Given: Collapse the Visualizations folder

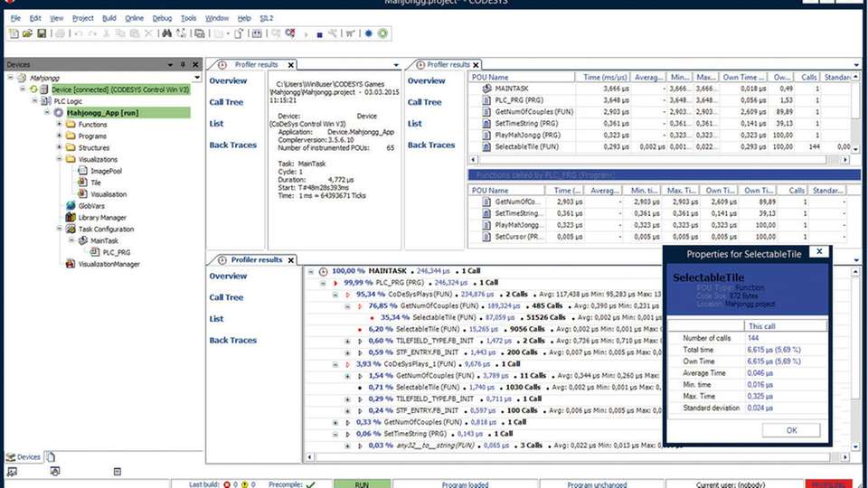Looking at the screenshot, I should [x=60, y=159].
